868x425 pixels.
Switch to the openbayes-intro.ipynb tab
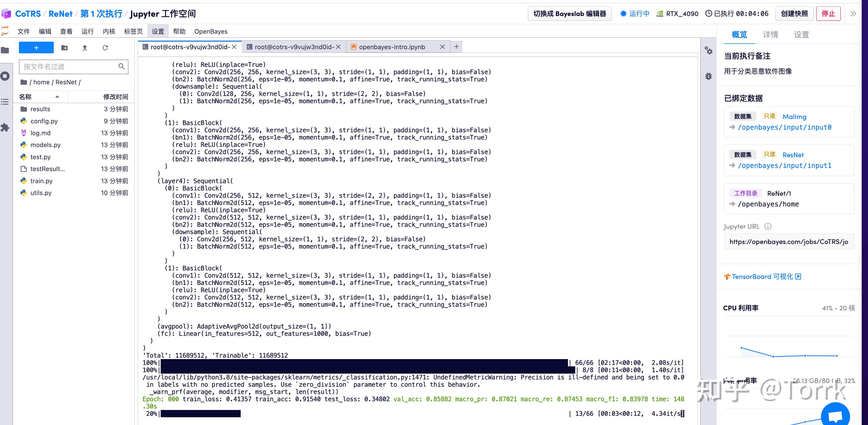(x=392, y=47)
